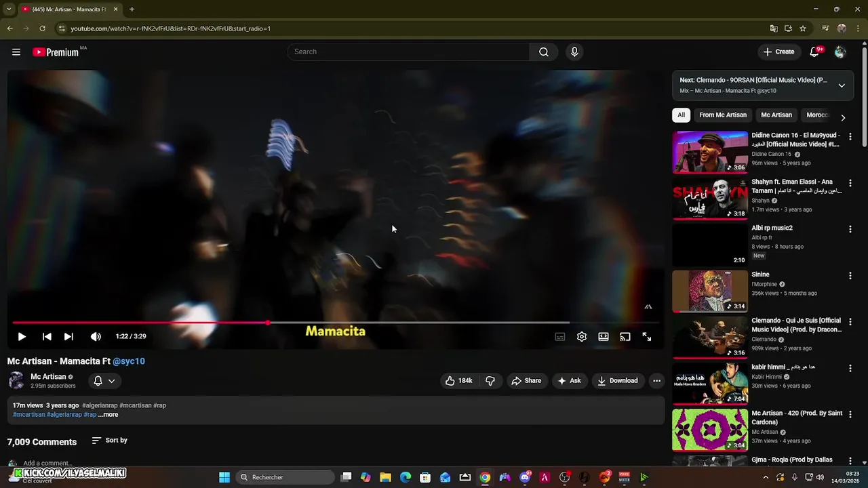Select From Mc Artisan filter chip
Image resolution: width=868 pixels, height=488 pixels.
click(723, 115)
